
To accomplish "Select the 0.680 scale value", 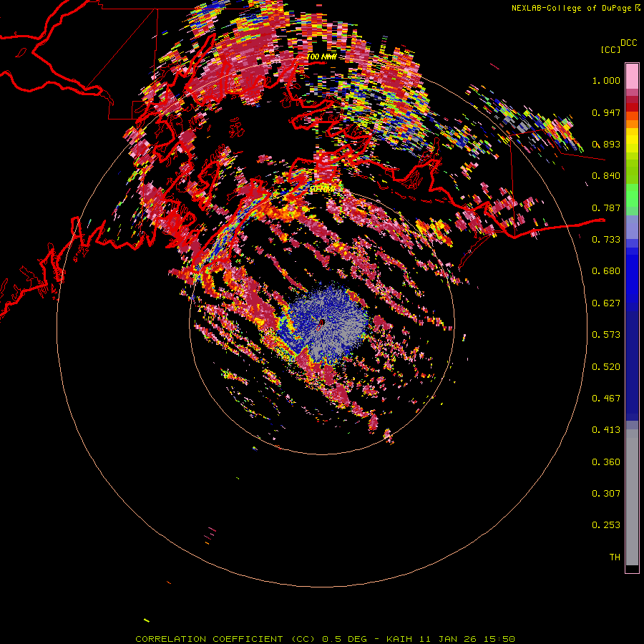I will click(606, 271).
